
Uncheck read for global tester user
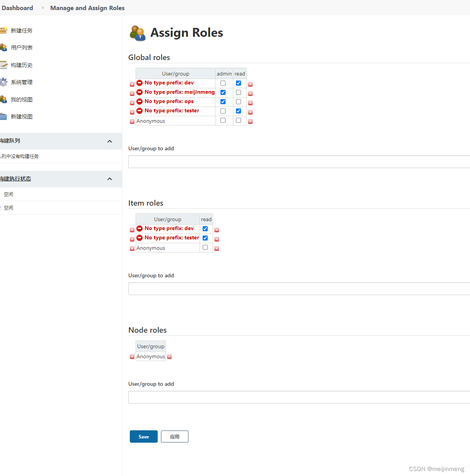pyautogui.click(x=238, y=111)
